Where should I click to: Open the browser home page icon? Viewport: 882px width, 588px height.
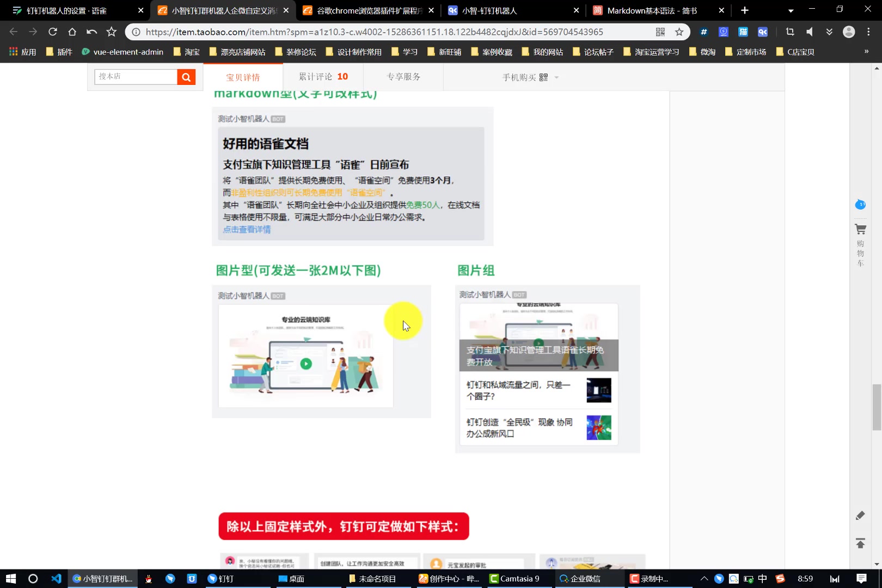(72, 32)
